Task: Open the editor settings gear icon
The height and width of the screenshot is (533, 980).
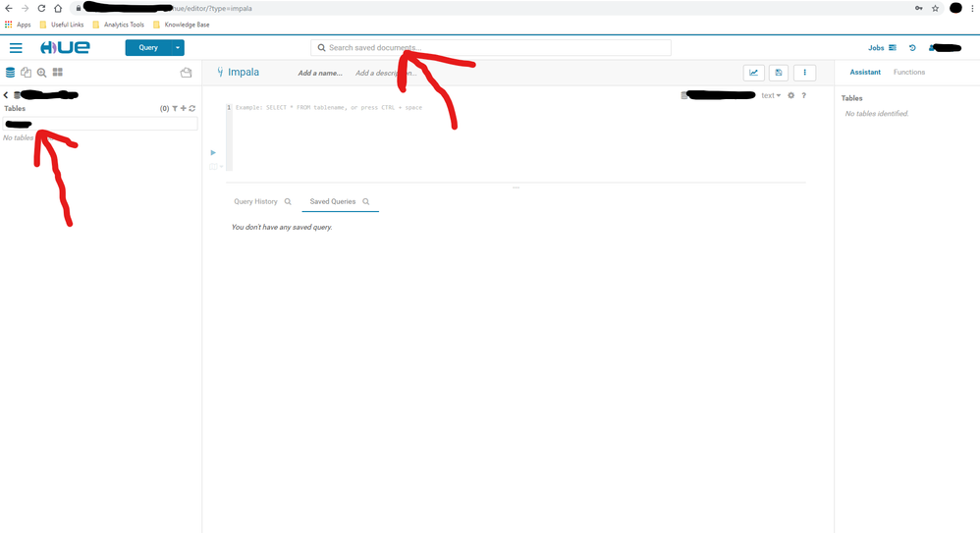Action: 791,95
